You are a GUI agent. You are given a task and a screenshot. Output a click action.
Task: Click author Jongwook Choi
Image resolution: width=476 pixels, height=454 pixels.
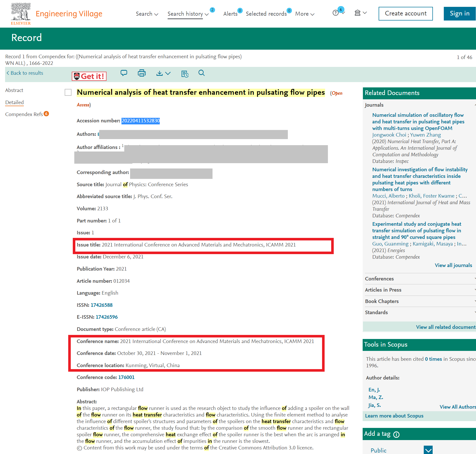point(389,135)
